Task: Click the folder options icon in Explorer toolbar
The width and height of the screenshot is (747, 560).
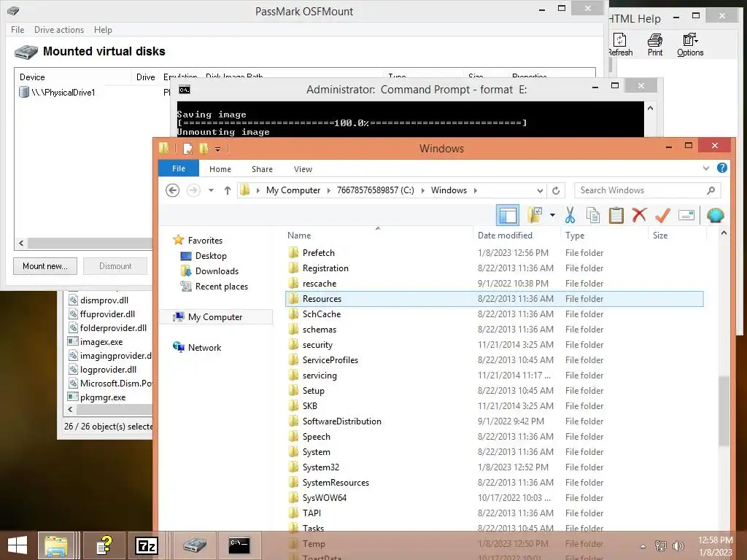Action: click(535, 215)
